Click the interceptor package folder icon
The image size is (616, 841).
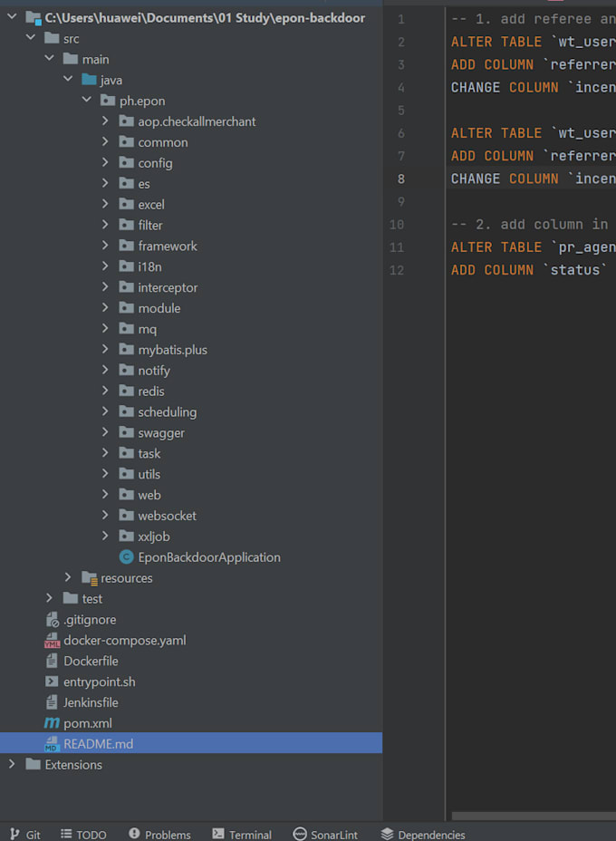click(x=126, y=287)
